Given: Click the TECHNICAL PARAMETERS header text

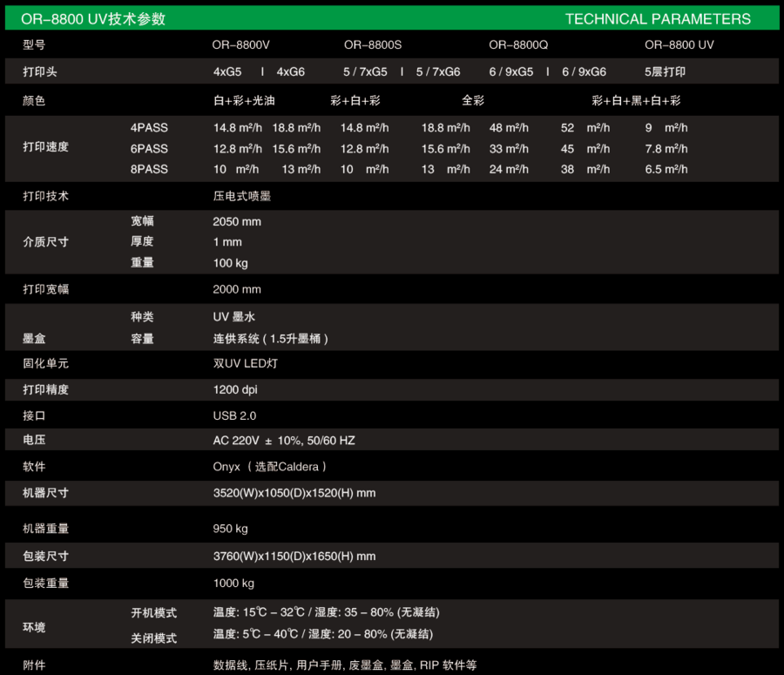Looking at the screenshot, I should pos(658,18).
